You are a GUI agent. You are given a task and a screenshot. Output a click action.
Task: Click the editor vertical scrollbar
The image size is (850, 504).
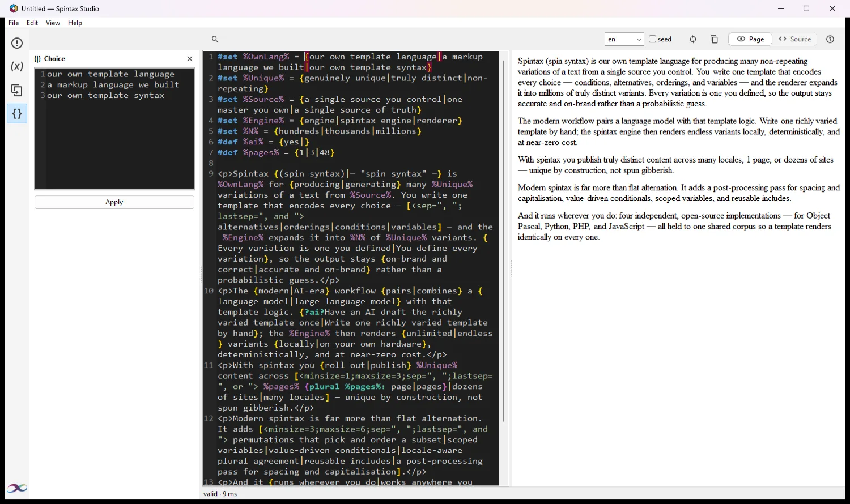tap(503, 241)
